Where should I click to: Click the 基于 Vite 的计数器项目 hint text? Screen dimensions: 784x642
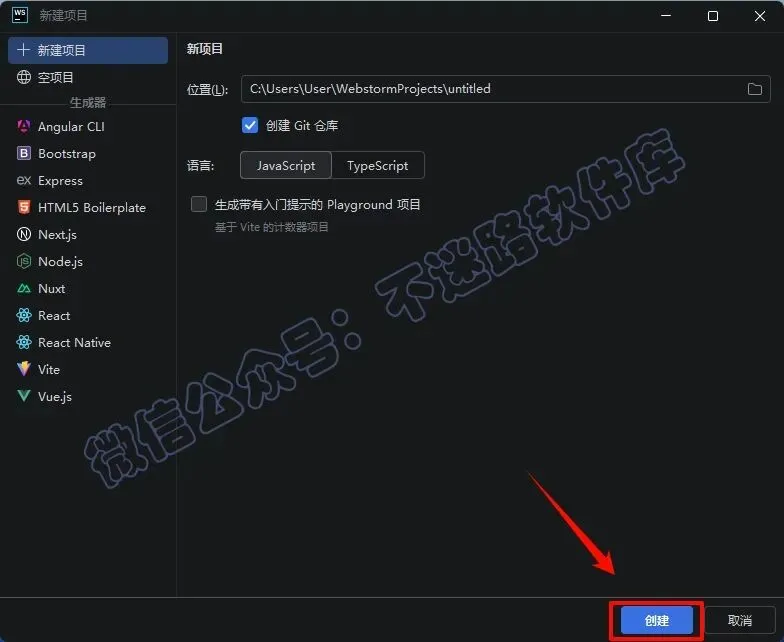(x=272, y=227)
